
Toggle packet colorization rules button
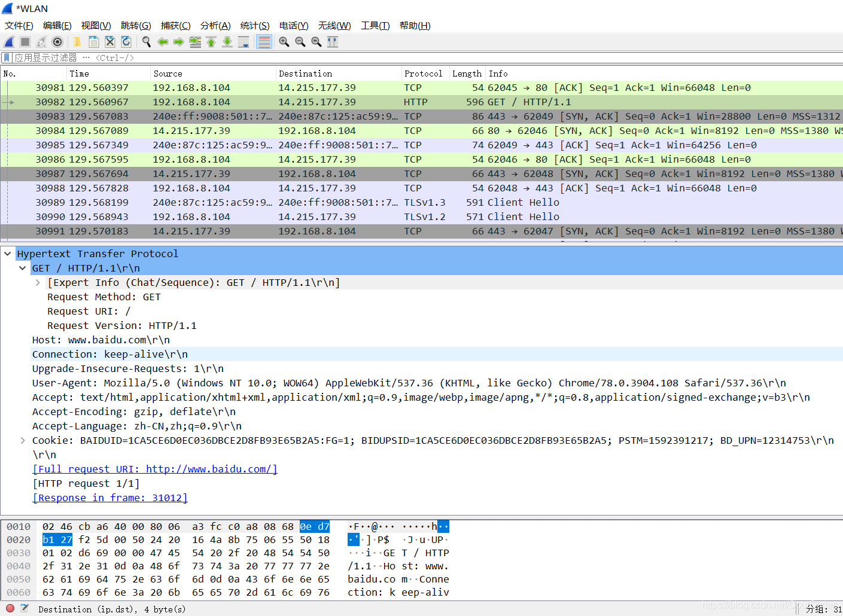[x=264, y=42]
